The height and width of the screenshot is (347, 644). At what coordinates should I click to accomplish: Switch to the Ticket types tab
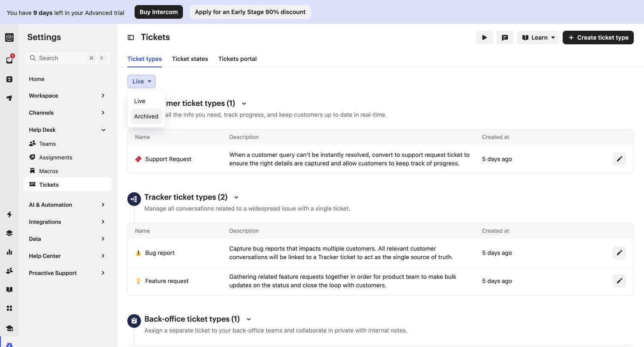pos(144,59)
